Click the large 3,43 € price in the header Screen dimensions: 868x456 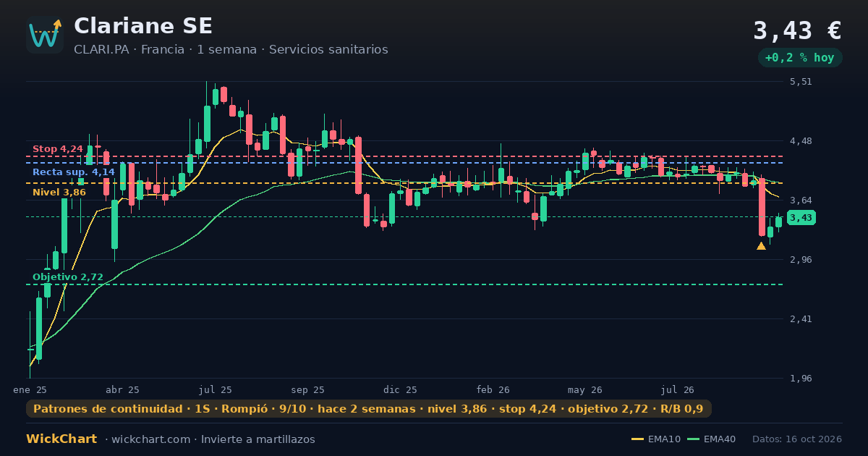[797, 31]
